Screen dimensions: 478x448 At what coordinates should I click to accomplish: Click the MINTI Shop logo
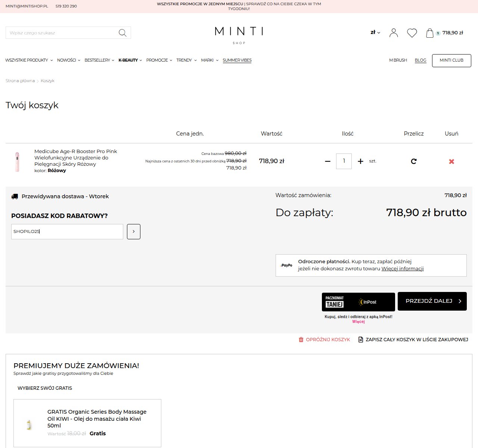coord(239,35)
